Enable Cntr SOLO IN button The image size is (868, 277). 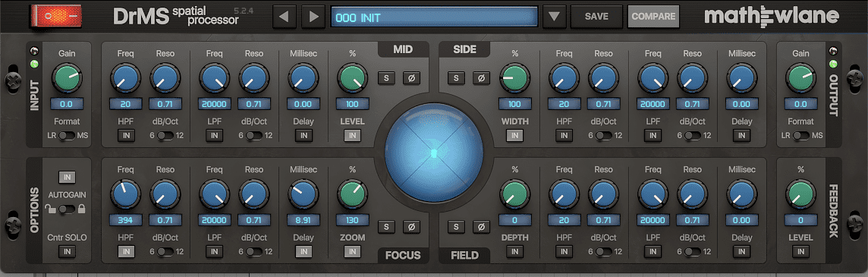67,252
